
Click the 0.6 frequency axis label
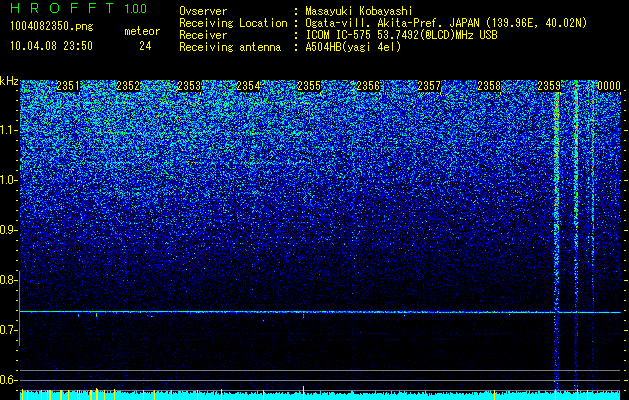(8, 380)
